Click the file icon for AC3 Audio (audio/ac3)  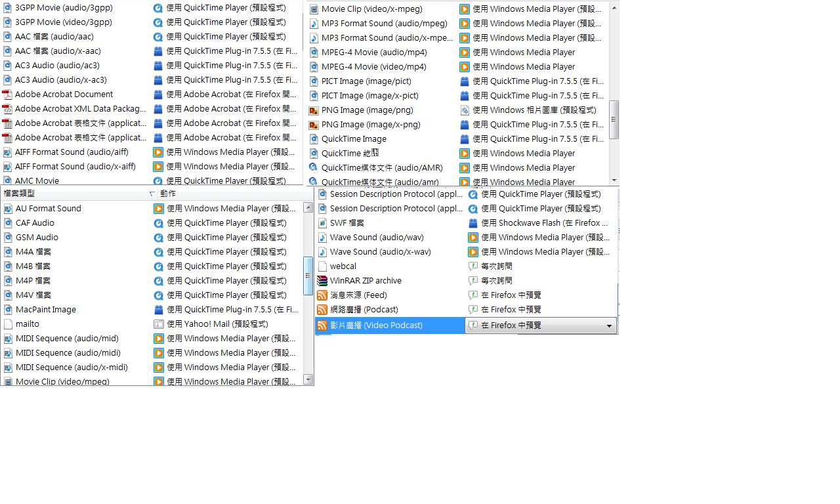tap(7, 66)
